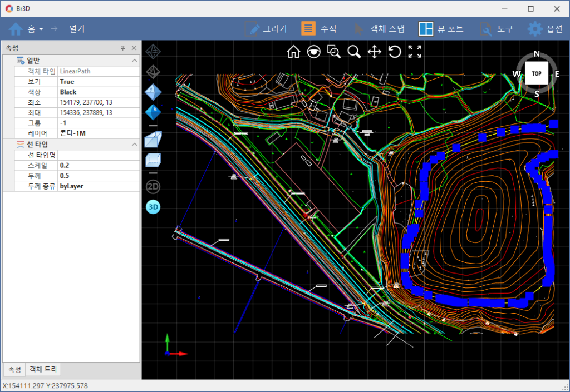Activate the pan move tool
Screen dimensions: 570x392
pyautogui.click(x=374, y=52)
